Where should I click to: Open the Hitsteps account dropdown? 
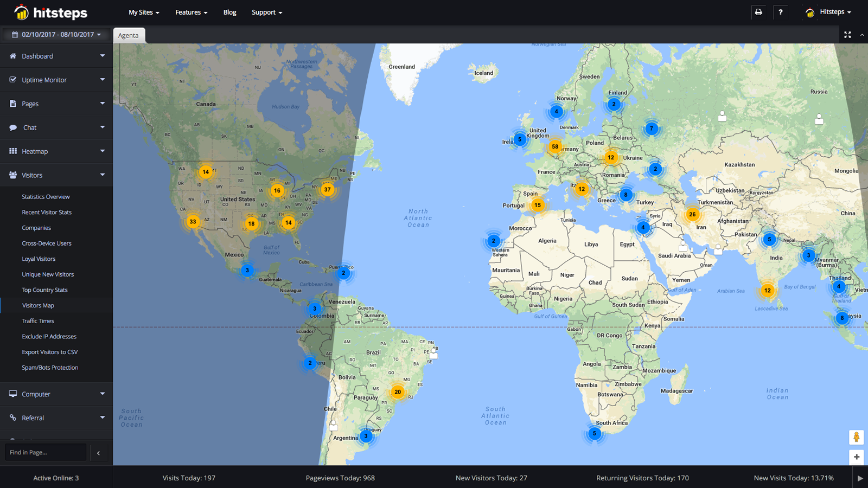[x=828, y=12]
